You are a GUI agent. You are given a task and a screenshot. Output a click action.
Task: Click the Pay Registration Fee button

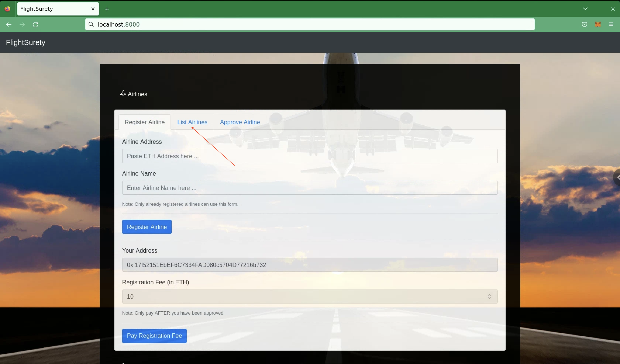pyautogui.click(x=154, y=336)
